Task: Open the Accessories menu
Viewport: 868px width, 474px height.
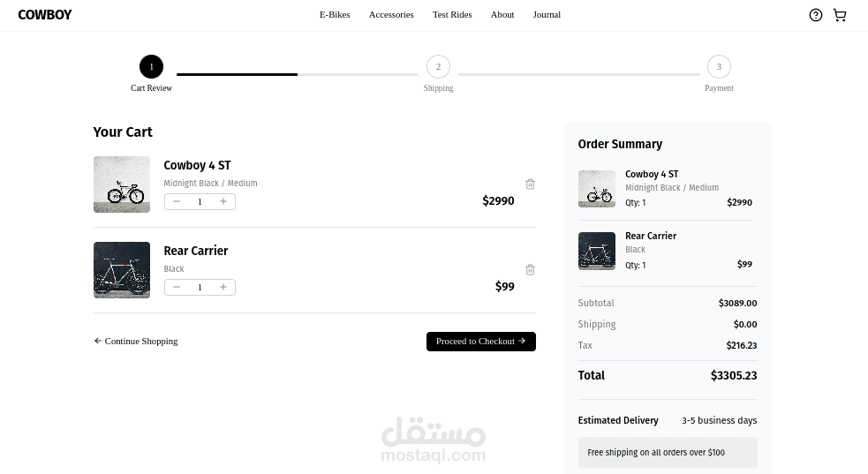Action: [391, 15]
